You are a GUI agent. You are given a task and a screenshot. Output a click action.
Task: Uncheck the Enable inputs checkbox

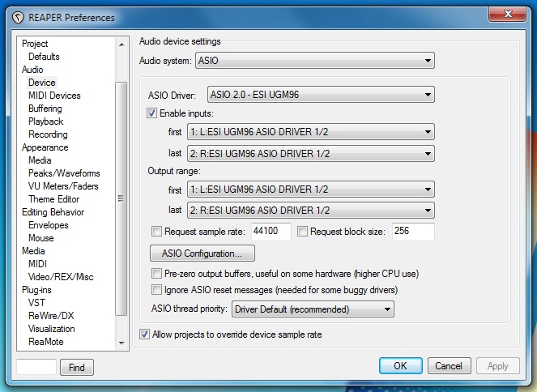(x=151, y=113)
